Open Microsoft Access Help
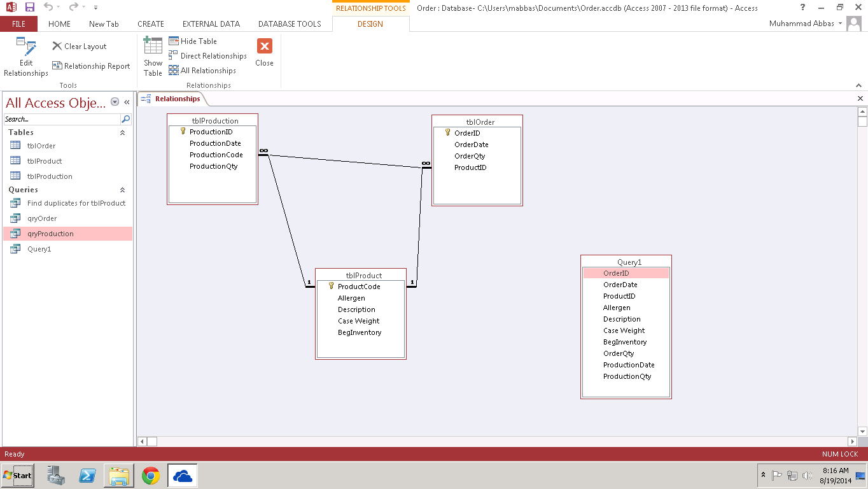868x489 pixels. pos(802,8)
